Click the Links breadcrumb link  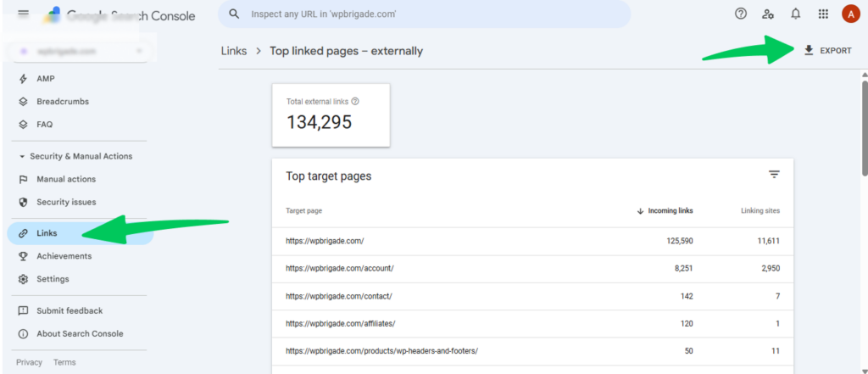pos(233,51)
